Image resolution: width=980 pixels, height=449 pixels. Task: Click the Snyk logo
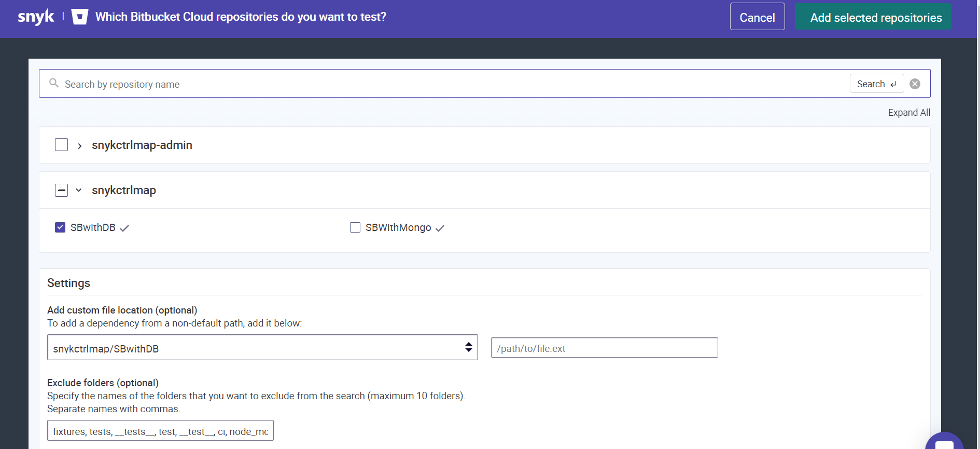pyautogui.click(x=36, y=17)
